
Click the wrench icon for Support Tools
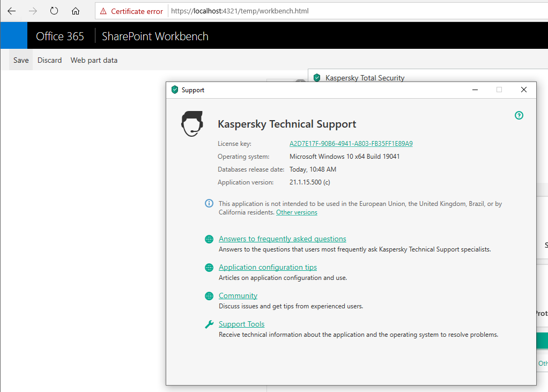tap(209, 324)
